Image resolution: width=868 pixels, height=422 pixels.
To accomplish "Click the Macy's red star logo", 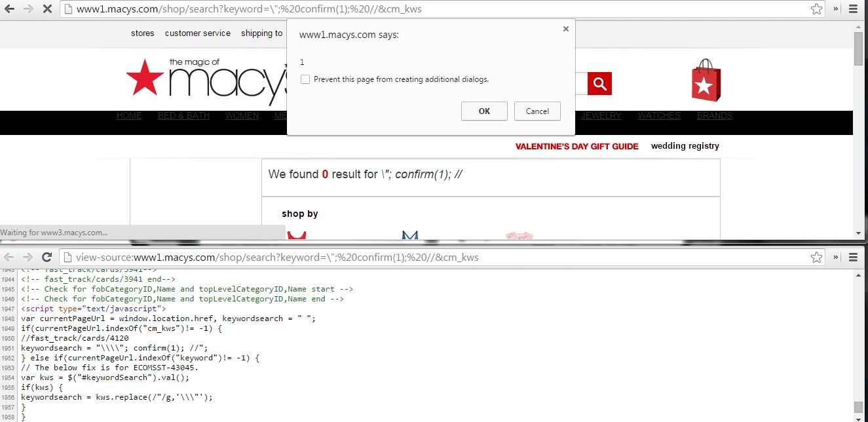I will click(145, 77).
